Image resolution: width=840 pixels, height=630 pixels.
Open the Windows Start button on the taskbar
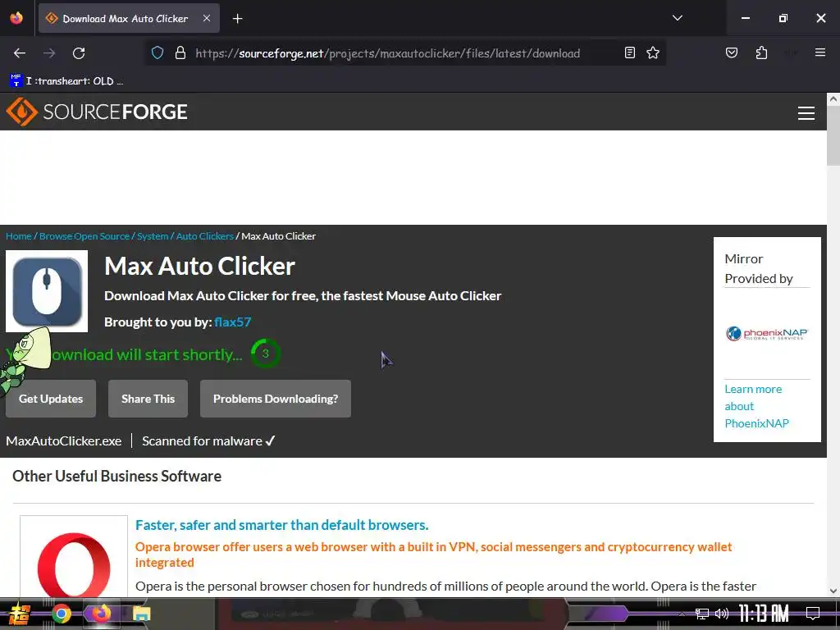pyautogui.click(x=19, y=614)
